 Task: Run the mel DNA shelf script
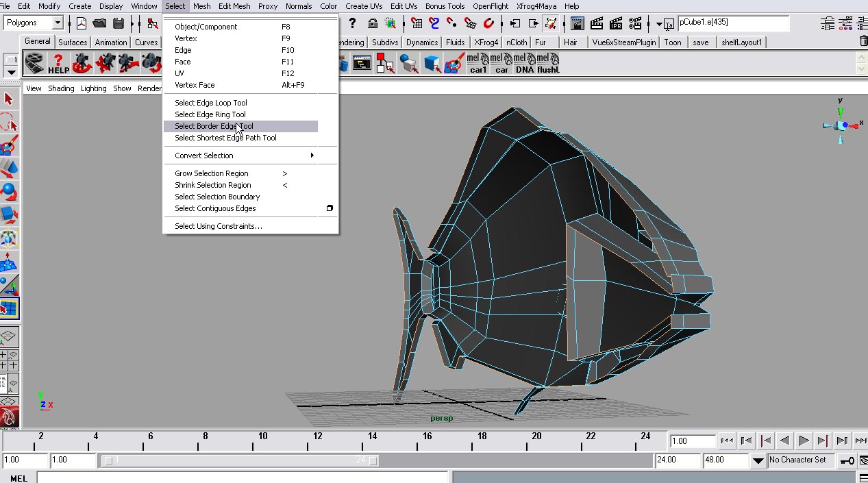[x=524, y=64]
